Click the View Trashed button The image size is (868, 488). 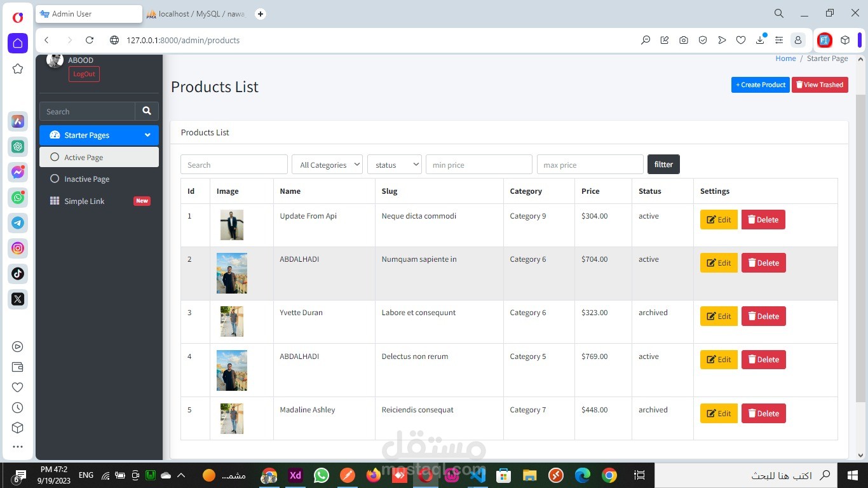820,85
